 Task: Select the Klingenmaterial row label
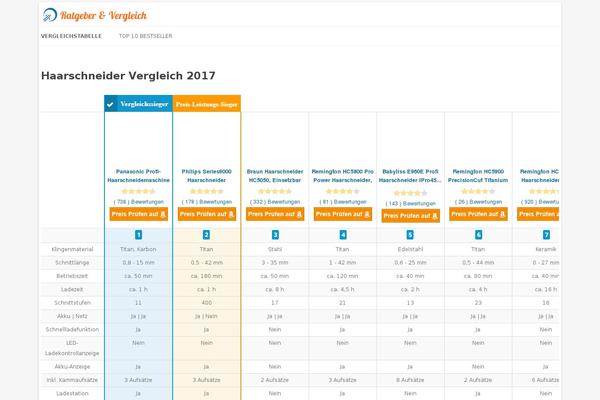click(x=72, y=249)
